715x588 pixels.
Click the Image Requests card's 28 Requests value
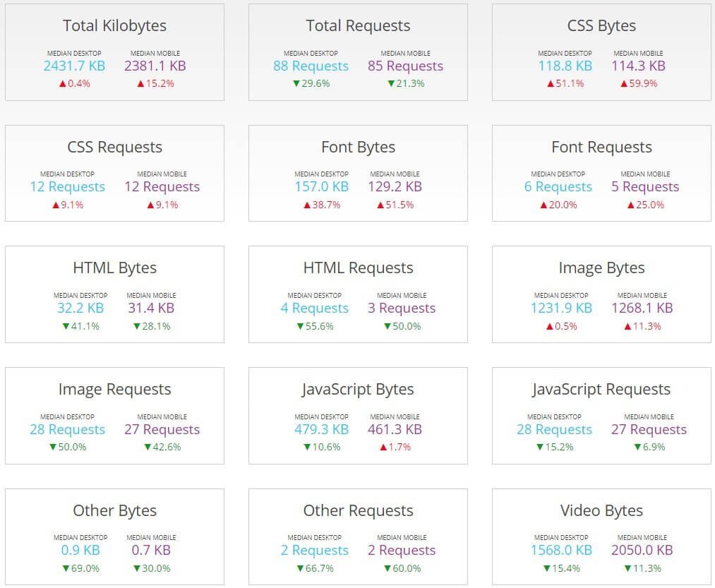pos(68,430)
